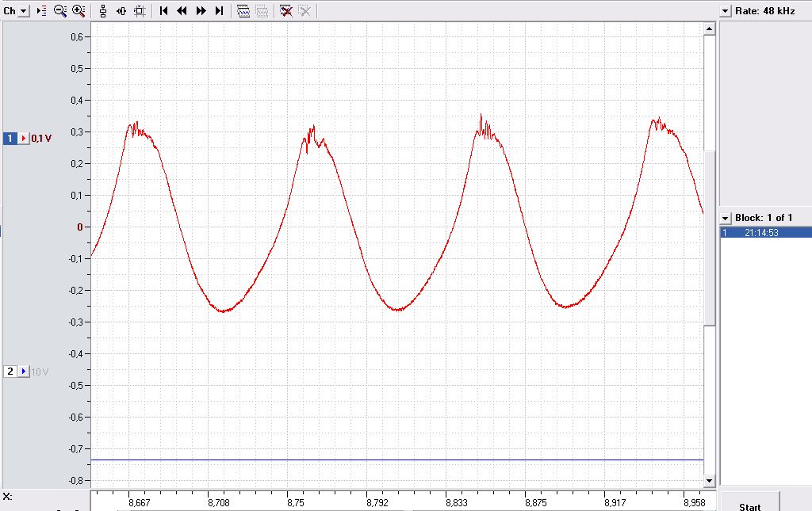Click the channel 2 range 10 V

(40, 372)
